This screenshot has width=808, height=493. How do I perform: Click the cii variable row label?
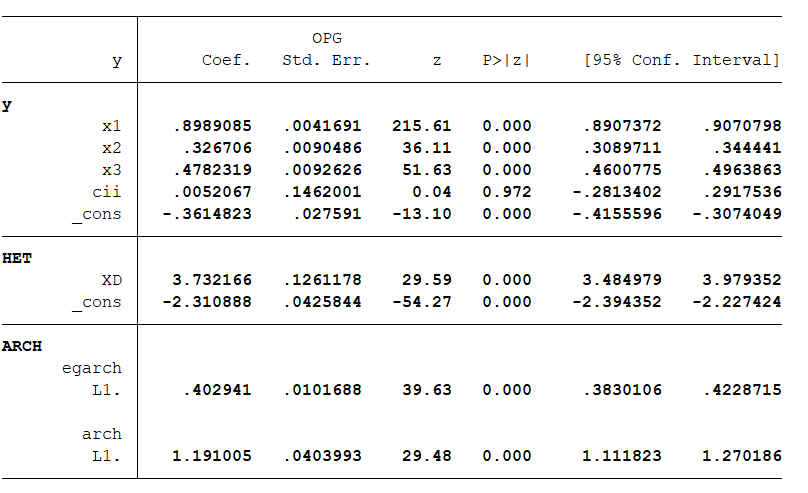pyautogui.click(x=107, y=192)
